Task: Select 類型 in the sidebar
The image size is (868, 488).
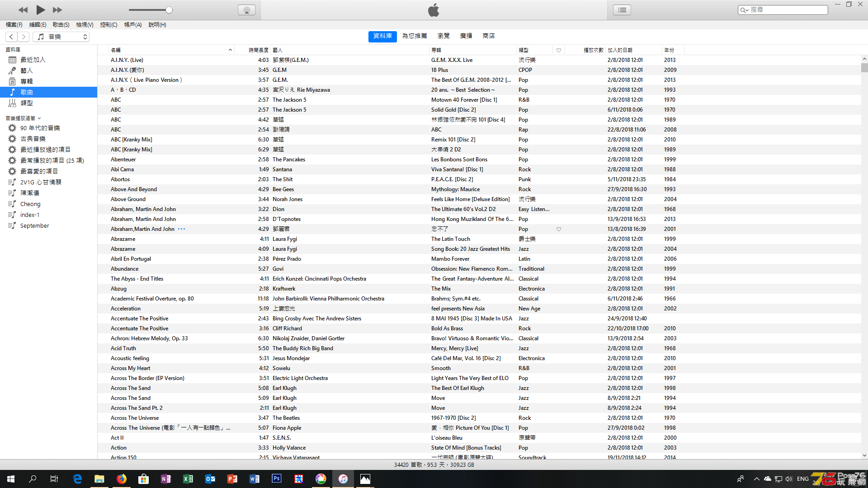Action: tap(49, 103)
